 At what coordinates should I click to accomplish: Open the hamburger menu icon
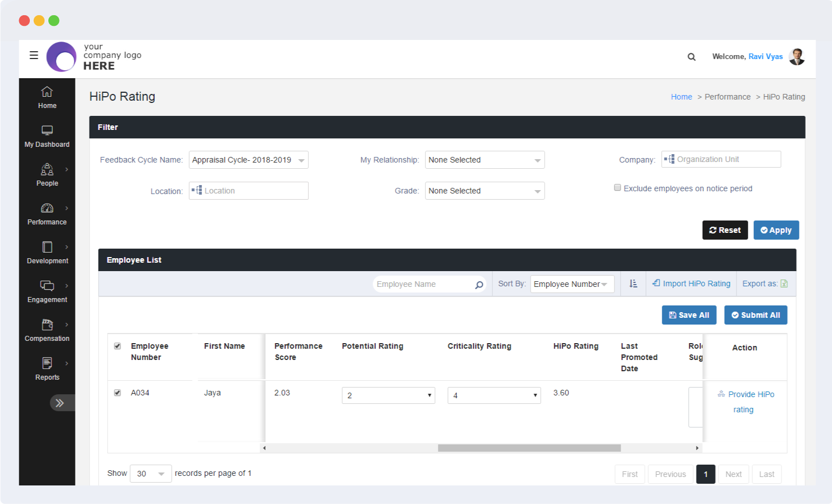coord(34,55)
